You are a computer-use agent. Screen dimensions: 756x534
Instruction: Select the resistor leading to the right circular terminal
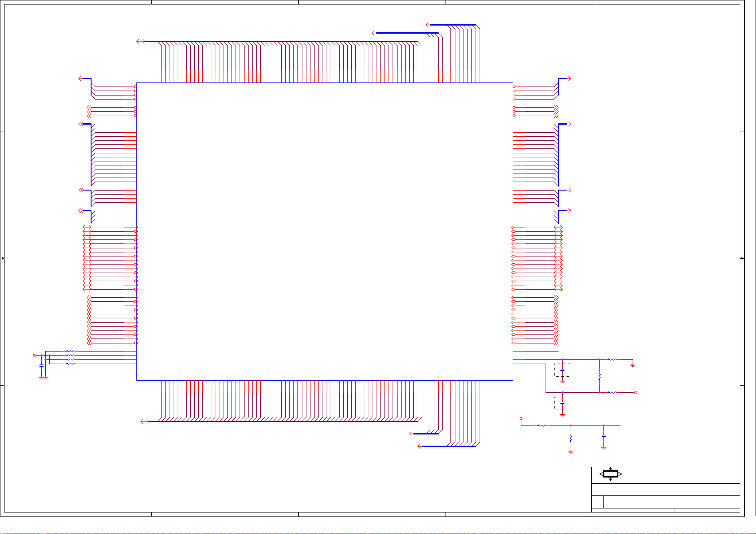(x=612, y=392)
